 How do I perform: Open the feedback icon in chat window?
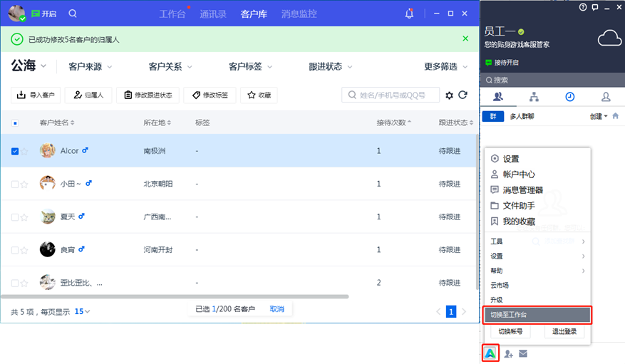click(x=594, y=7)
